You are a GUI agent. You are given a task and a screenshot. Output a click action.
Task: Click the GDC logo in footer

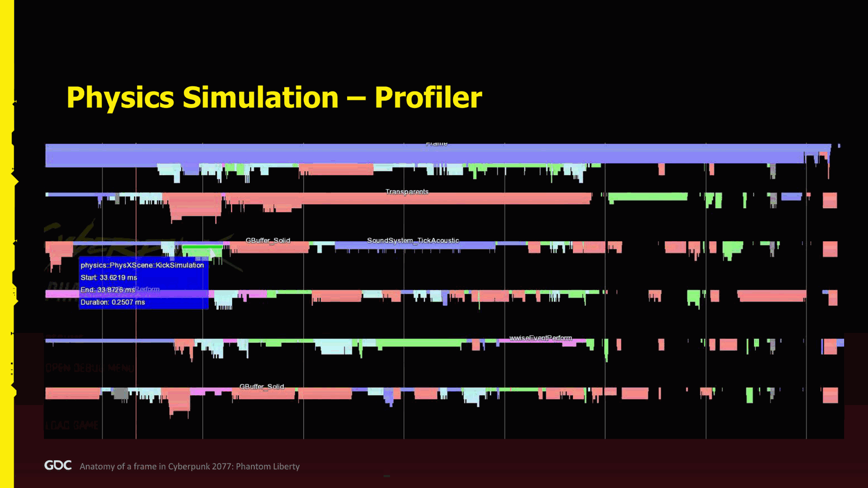tap(58, 465)
